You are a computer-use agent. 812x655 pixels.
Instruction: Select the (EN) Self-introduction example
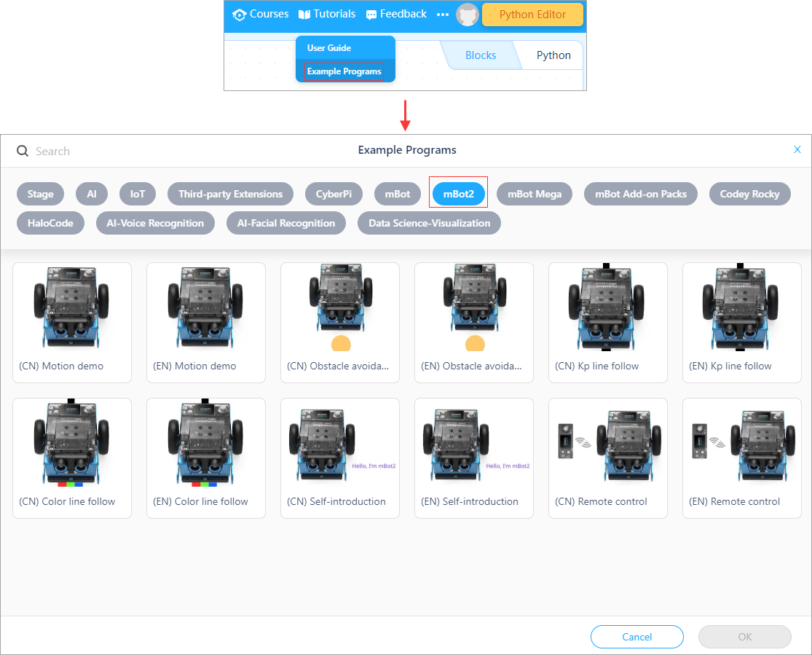(x=474, y=458)
